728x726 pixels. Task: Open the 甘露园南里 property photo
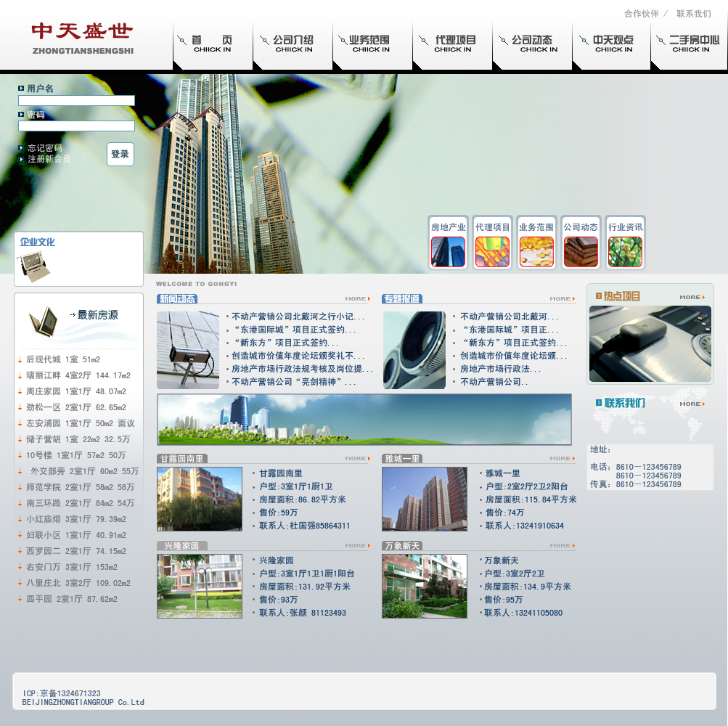pyautogui.click(x=200, y=499)
